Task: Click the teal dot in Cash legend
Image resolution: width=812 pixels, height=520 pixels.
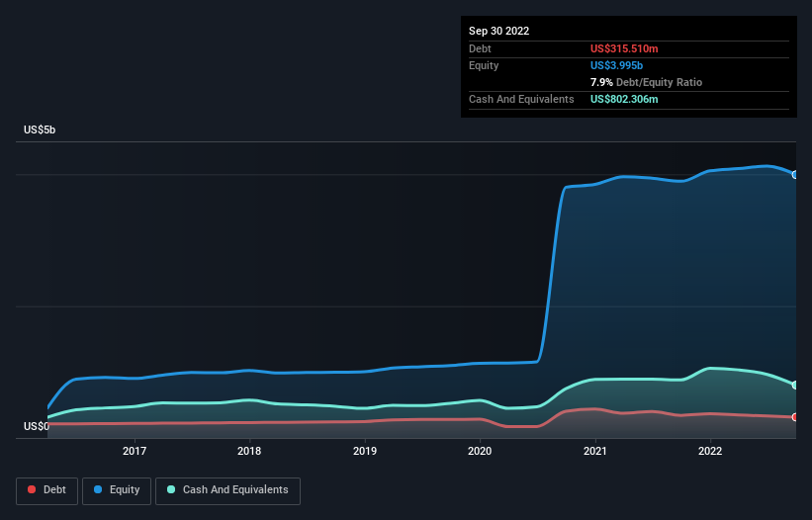Action: pos(171,489)
